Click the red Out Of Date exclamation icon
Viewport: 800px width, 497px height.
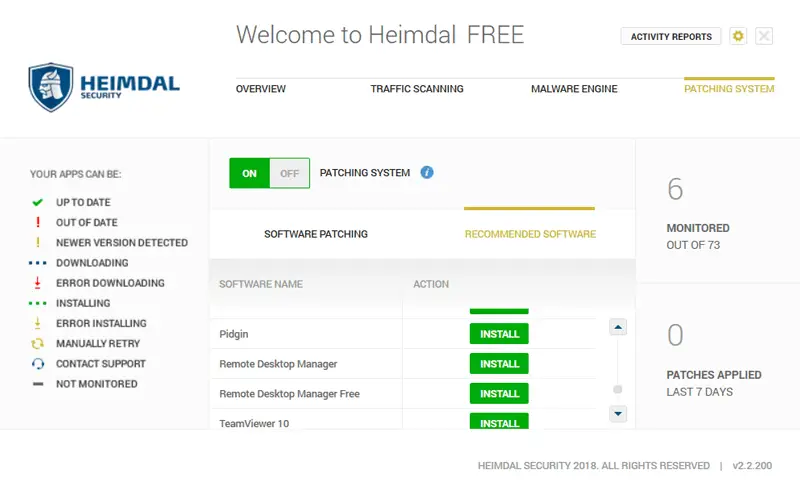point(38,222)
